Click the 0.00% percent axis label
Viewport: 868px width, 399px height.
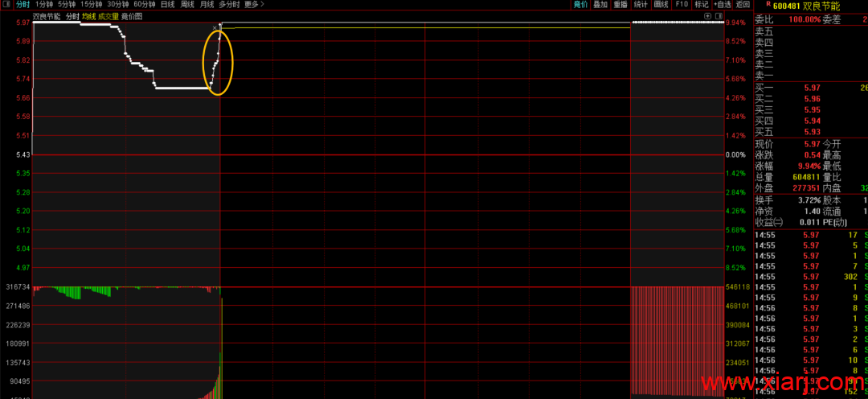[x=735, y=154]
